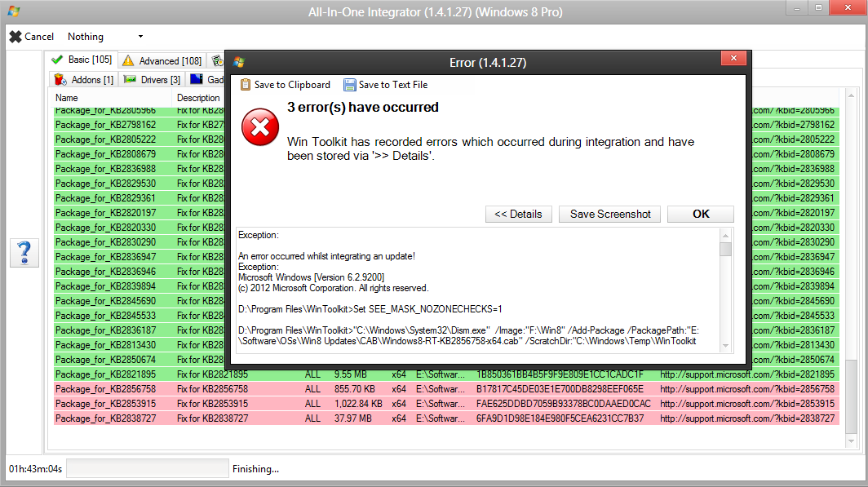This screenshot has width=868, height=487.
Task: Click '3 error(s) have occurred' heading
Action: (x=362, y=108)
